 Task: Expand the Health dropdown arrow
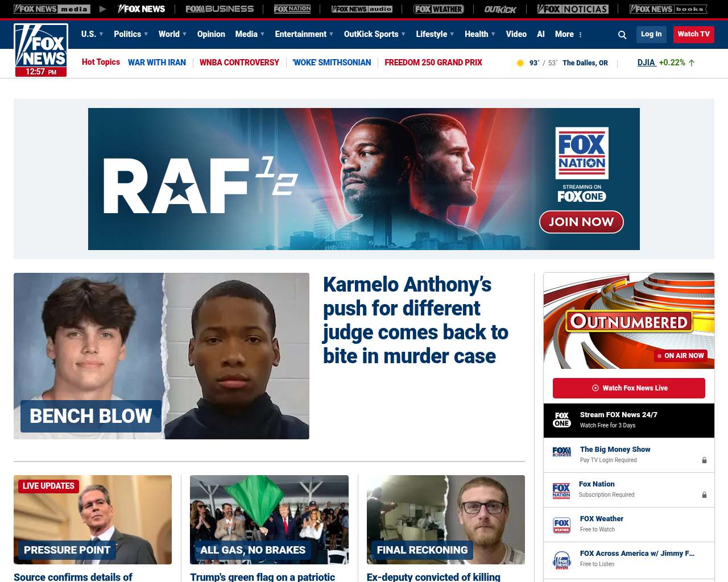(493, 34)
